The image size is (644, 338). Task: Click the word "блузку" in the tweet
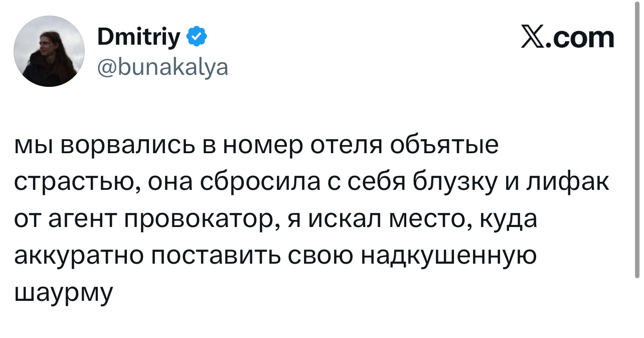point(454,183)
